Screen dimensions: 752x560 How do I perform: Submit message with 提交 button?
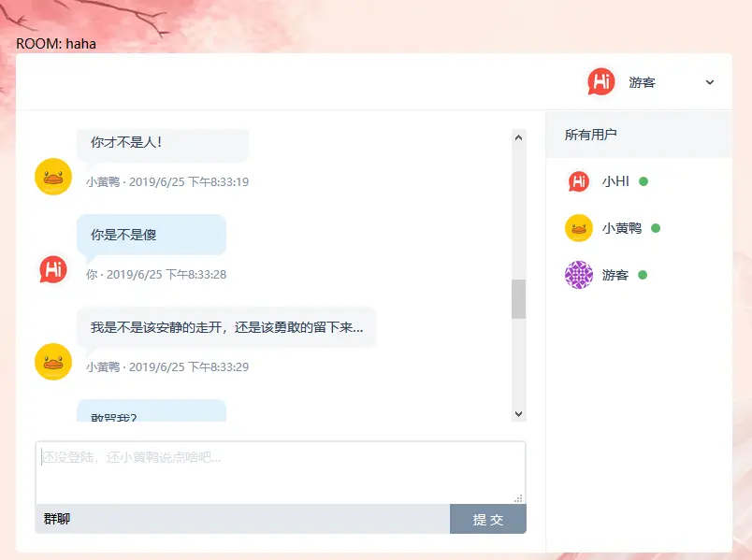click(487, 519)
